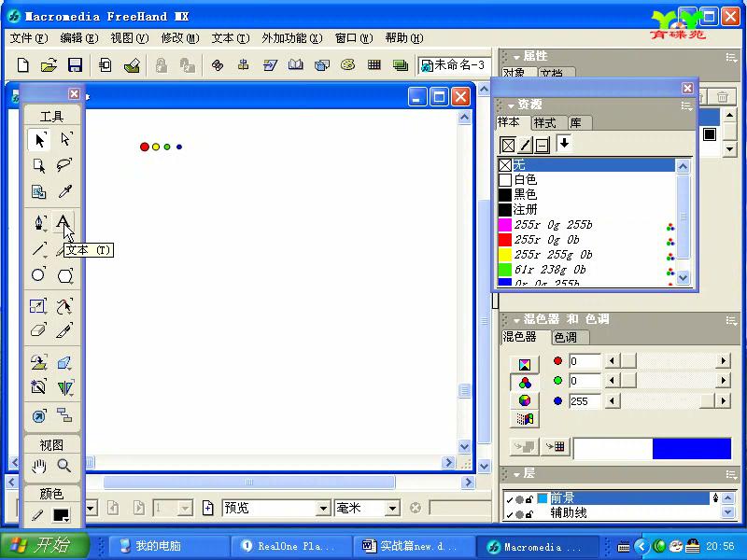Select the Text (A) tool
Image resolution: width=747 pixels, height=560 pixels.
(x=63, y=222)
